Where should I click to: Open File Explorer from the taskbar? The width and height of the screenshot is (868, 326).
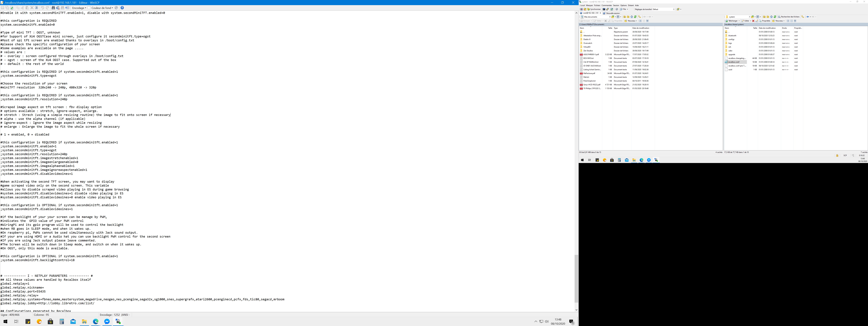tap(84, 322)
